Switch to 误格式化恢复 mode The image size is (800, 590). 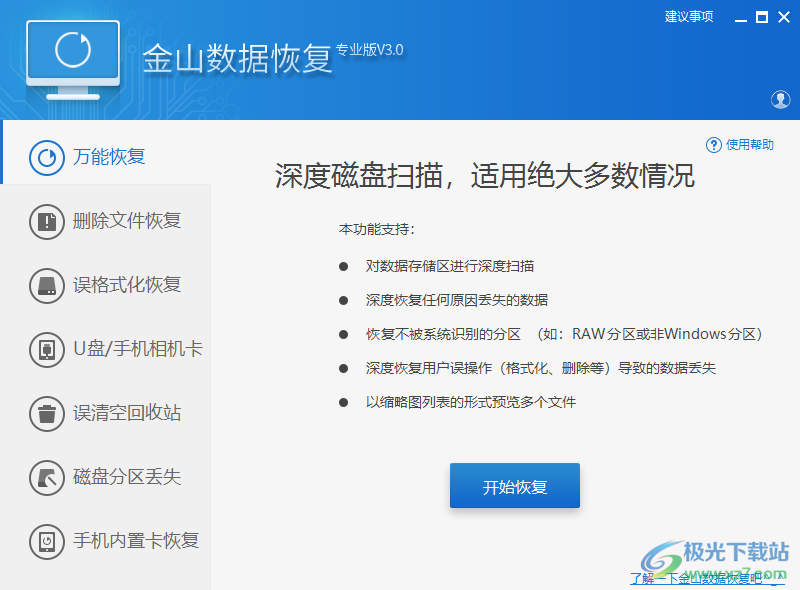[x=127, y=285]
